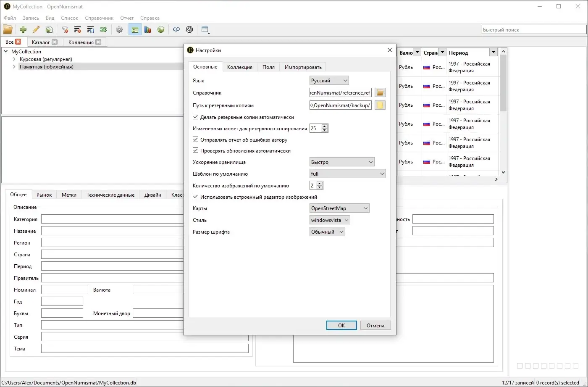
Task: Open the map view globe icon
Action: 161,29
